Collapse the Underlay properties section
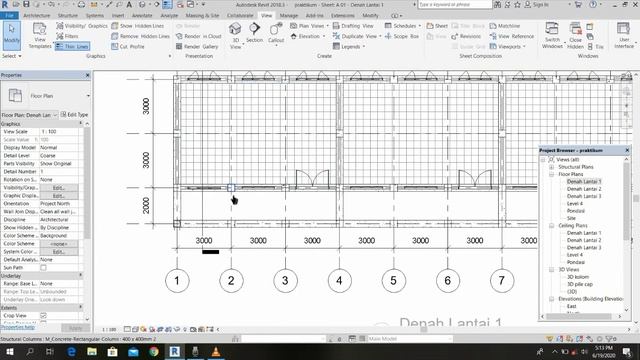Image resolution: width=640 pixels, height=360 pixels. pos(80,276)
